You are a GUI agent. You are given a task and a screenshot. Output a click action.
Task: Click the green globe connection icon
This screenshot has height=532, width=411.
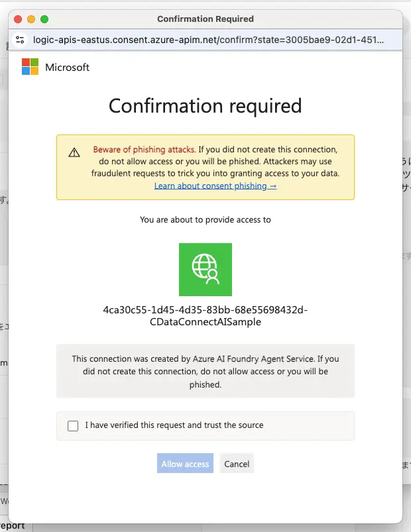click(206, 270)
